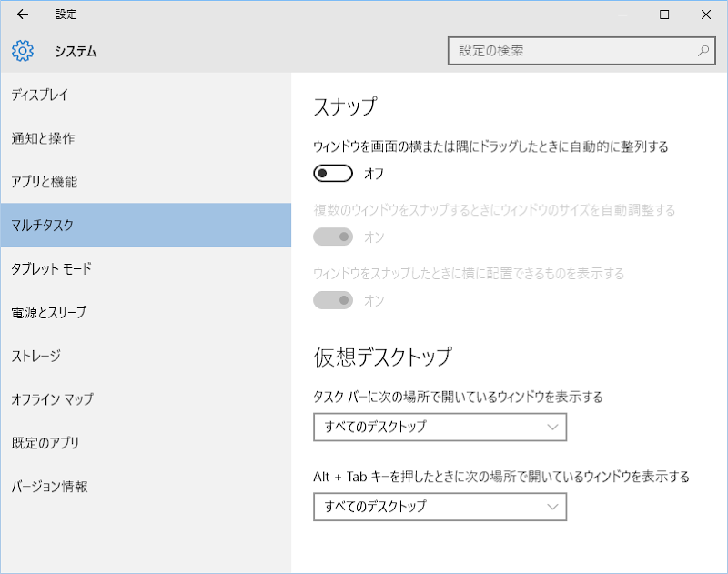Toggle the window auto-arrange snap switch

point(333,173)
